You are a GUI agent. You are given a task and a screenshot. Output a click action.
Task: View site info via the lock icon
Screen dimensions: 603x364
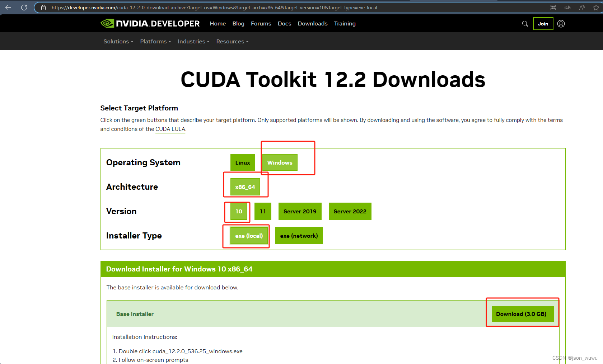tap(43, 8)
